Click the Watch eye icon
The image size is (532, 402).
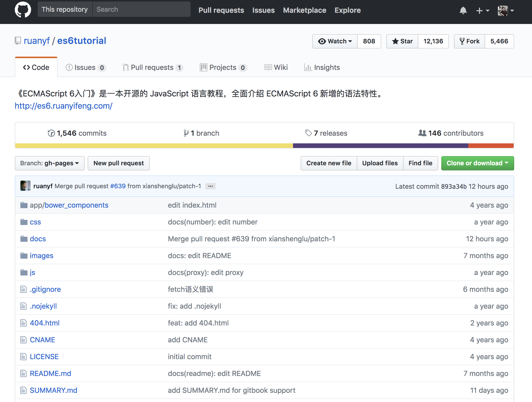[322, 41]
